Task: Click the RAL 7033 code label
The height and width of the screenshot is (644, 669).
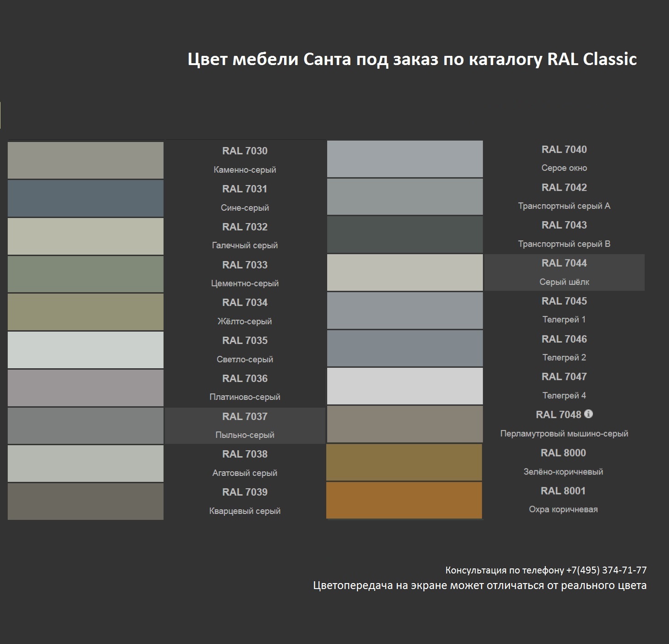Action: click(x=245, y=265)
